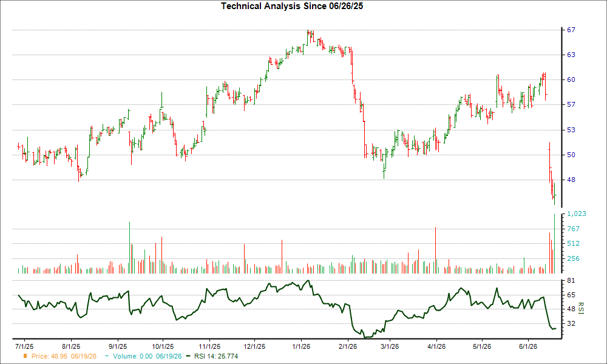This screenshot has height=364, width=607.
Task: Click the price axis label 63
Action: pos(571,55)
